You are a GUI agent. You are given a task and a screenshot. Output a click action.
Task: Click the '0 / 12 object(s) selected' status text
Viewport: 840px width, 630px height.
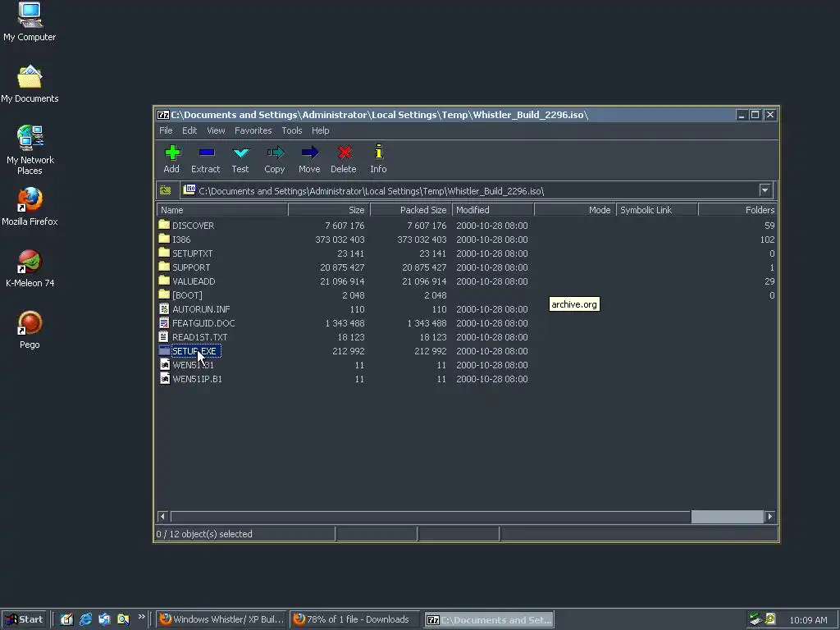(204, 534)
